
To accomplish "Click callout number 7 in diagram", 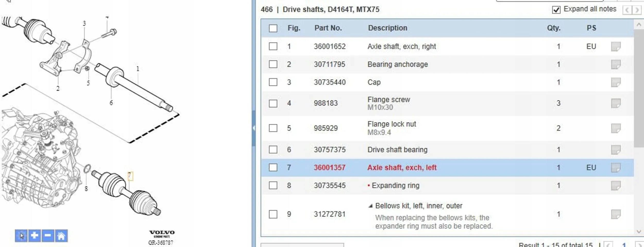I will [x=130, y=176].
